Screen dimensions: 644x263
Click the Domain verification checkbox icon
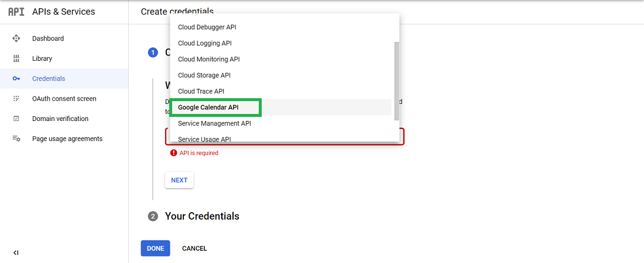(16, 119)
